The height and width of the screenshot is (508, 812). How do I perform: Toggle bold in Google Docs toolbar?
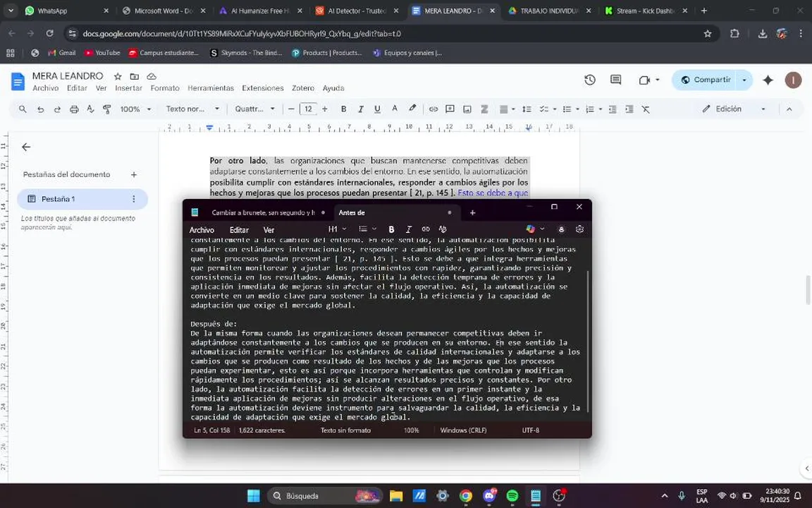[x=343, y=109]
